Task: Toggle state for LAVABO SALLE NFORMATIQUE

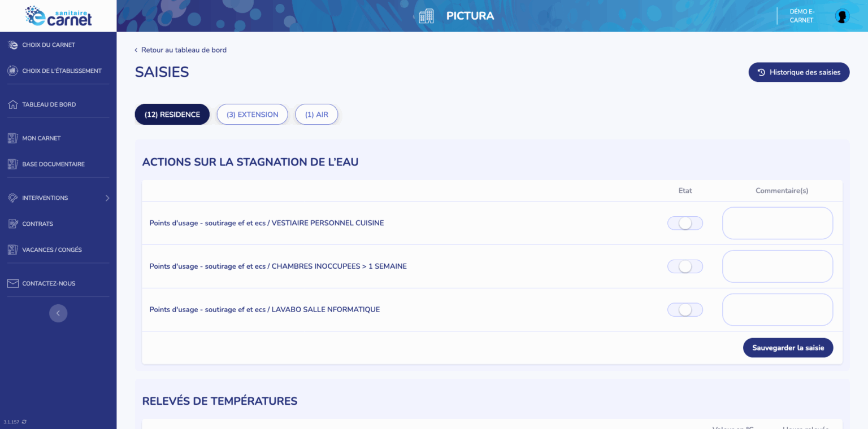Action: click(x=685, y=310)
